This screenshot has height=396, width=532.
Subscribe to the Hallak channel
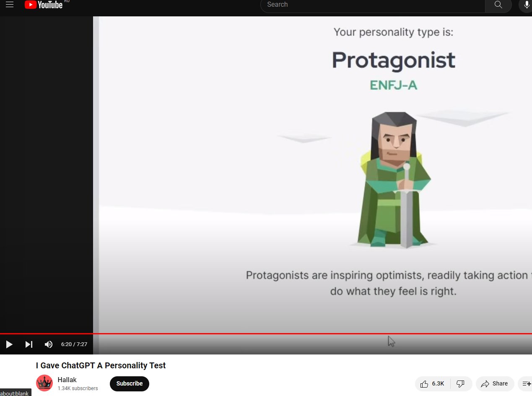click(130, 383)
